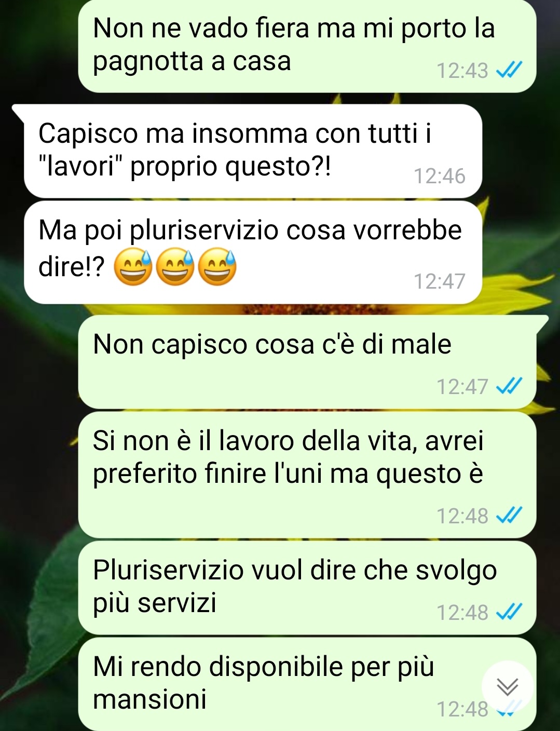
Task: Tap the first sweat-smile emoji
Action: coord(133,267)
